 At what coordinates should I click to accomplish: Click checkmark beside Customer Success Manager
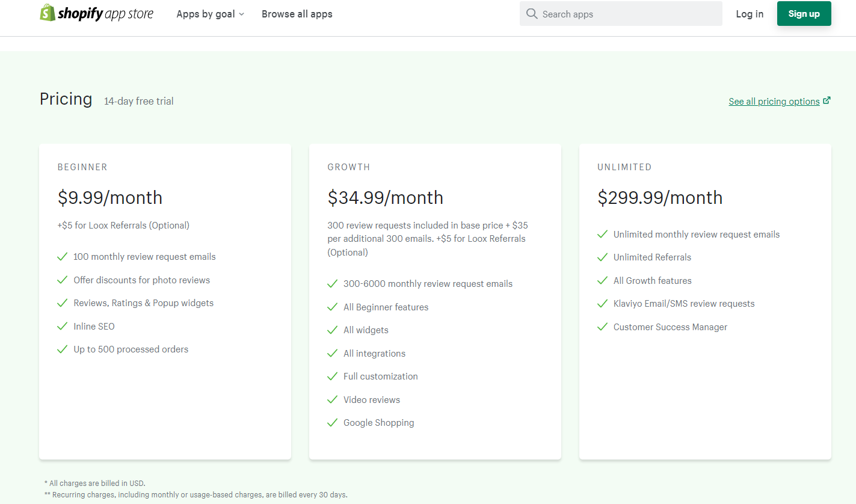click(x=602, y=327)
